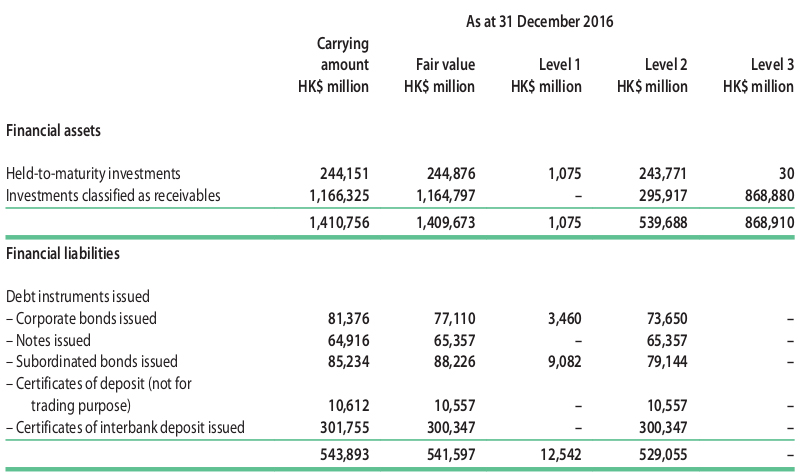Select subordinated bonds fair value 88,226

point(455,362)
